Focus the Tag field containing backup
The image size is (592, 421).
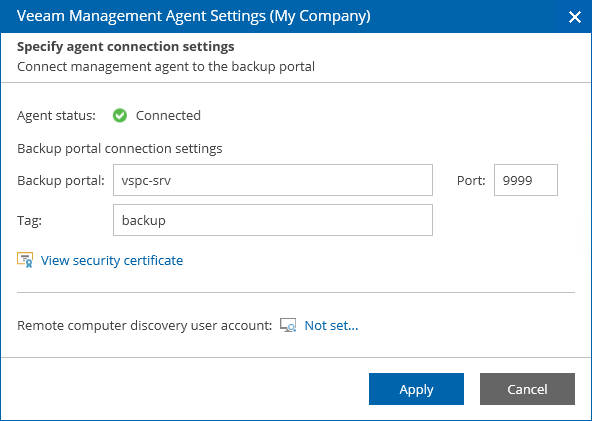[x=273, y=220]
